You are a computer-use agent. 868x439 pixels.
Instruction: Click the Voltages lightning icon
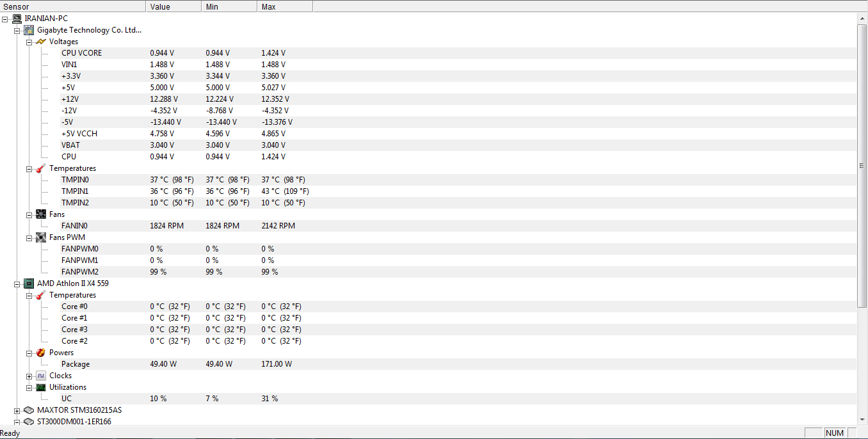click(x=41, y=42)
